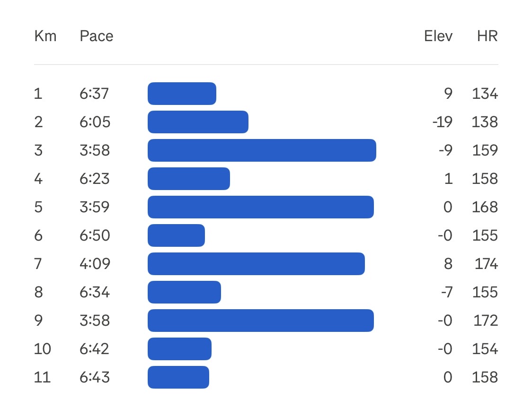The image size is (532, 408).
Task: Click the 4:09 pace bar for kilometer 7
Action: tap(256, 264)
